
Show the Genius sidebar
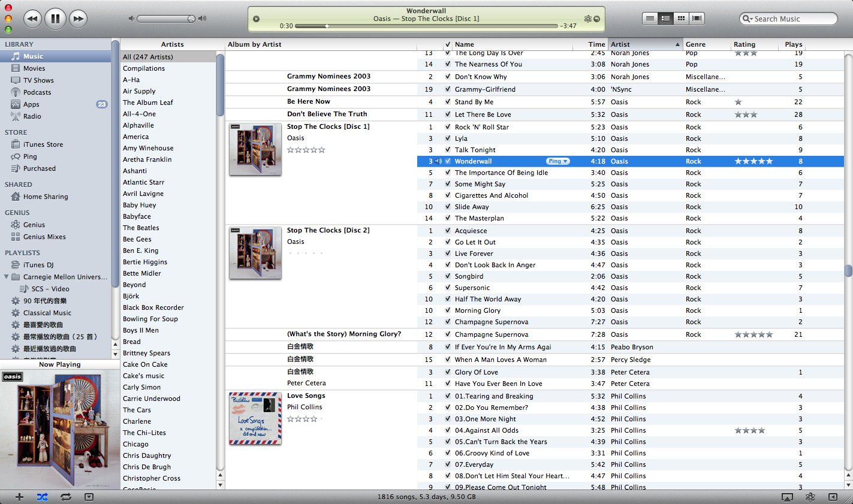coord(833,497)
